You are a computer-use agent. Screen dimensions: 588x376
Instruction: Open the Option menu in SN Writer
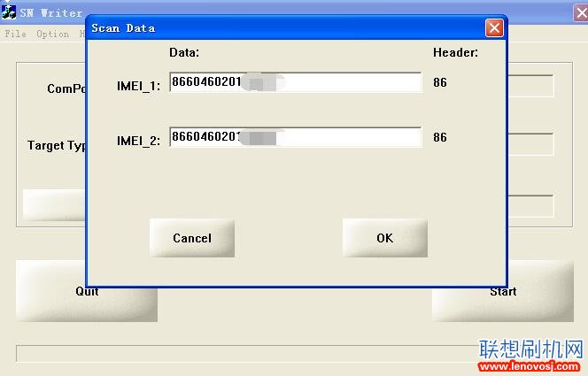click(x=53, y=35)
